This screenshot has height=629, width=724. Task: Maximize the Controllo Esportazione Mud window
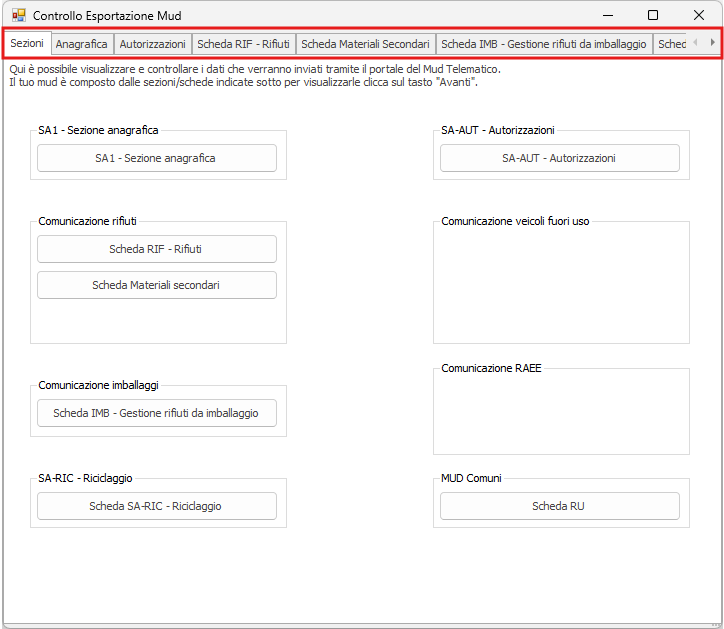tap(653, 15)
